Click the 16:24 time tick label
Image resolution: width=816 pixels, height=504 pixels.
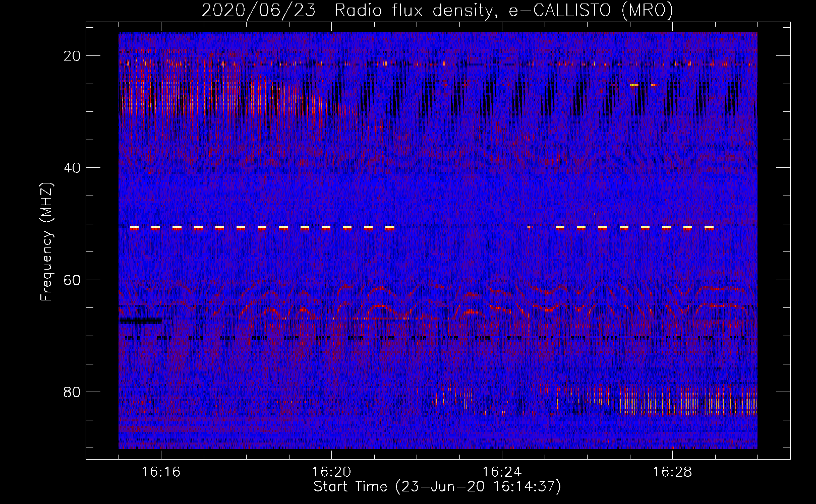[x=502, y=472]
